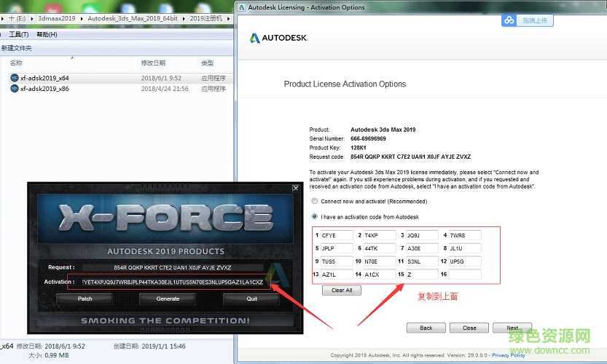Click the cloud upload icon button
This screenshot has width=607, height=364.
[x=509, y=20]
